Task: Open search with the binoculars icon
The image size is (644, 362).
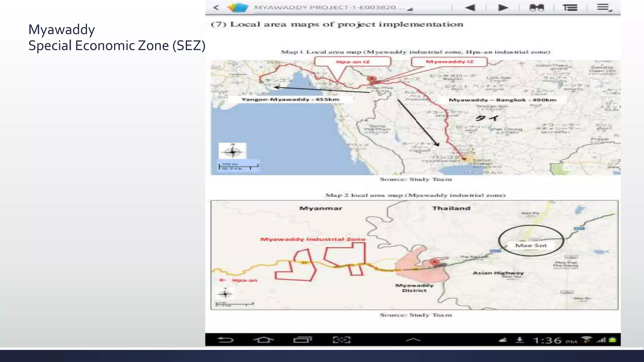Action: 536,8
